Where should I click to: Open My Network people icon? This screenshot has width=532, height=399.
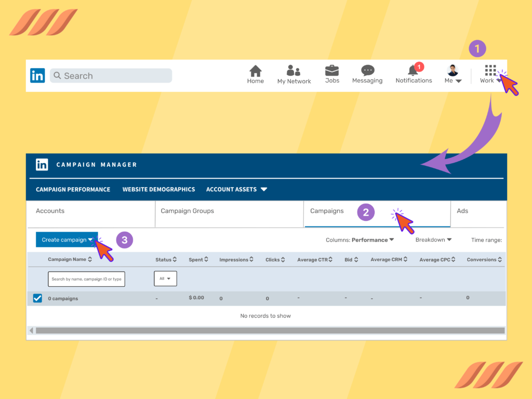[294, 71]
